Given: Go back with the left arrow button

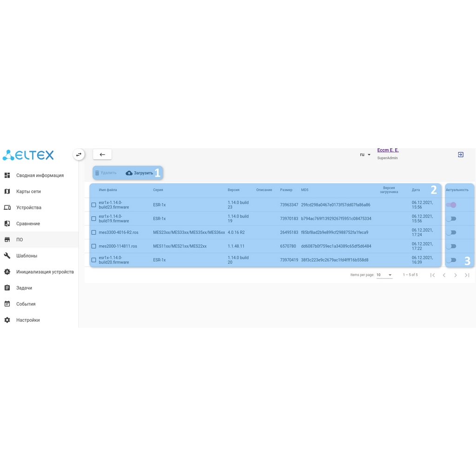Looking at the screenshot, I should [x=102, y=154].
